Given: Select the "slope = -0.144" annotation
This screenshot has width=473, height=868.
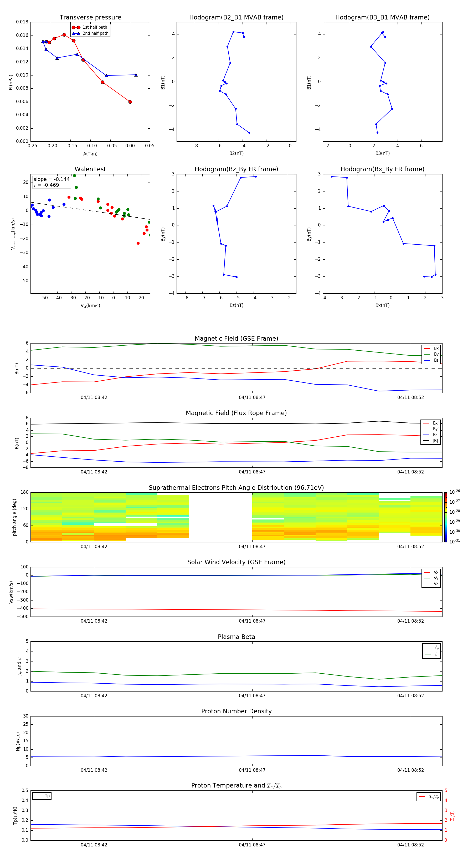Looking at the screenshot, I should (x=52, y=179).
